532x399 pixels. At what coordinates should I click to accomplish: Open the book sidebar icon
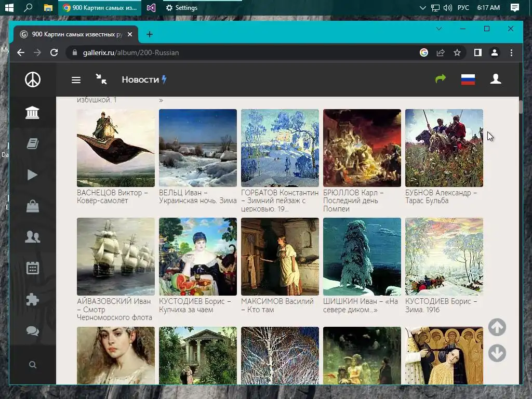point(33,143)
